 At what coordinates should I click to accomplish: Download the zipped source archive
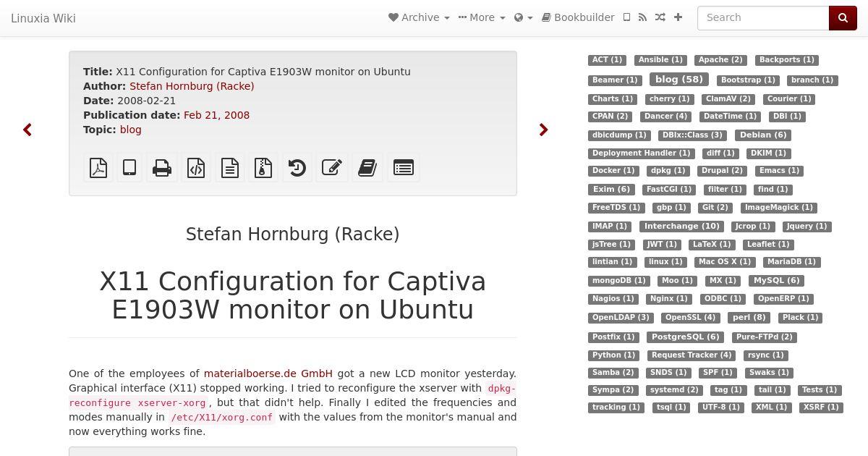[263, 168]
